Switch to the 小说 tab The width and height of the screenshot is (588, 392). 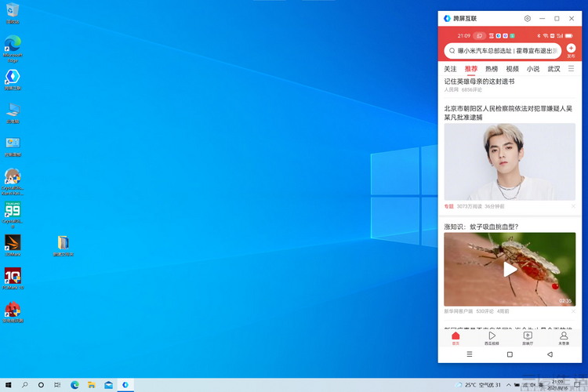pyautogui.click(x=533, y=69)
